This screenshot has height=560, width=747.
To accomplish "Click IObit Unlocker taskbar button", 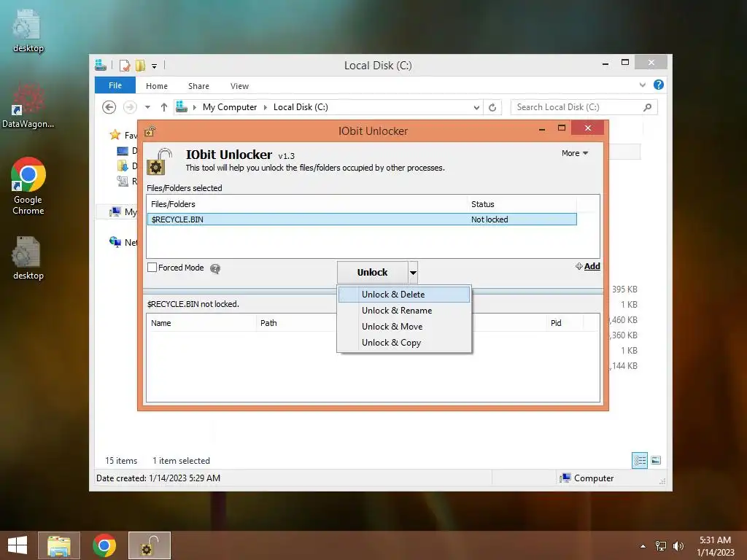I will (x=150, y=545).
